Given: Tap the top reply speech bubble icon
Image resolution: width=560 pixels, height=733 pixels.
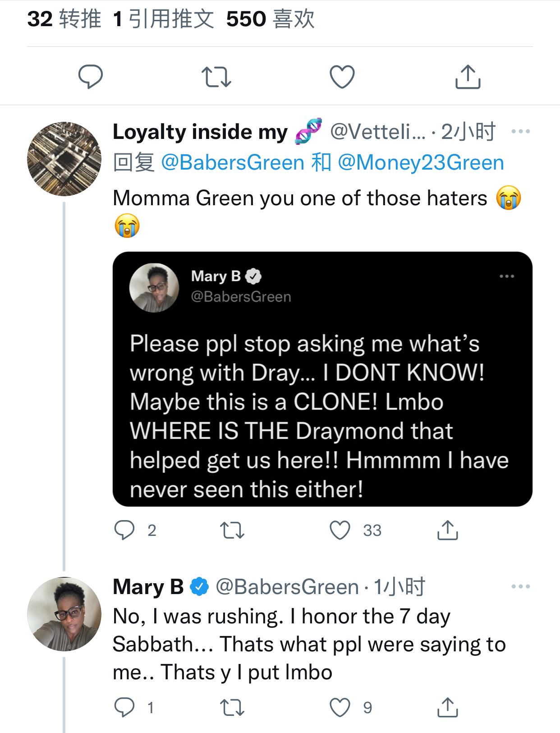Looking at the screenshot, I should coord(91,77).
